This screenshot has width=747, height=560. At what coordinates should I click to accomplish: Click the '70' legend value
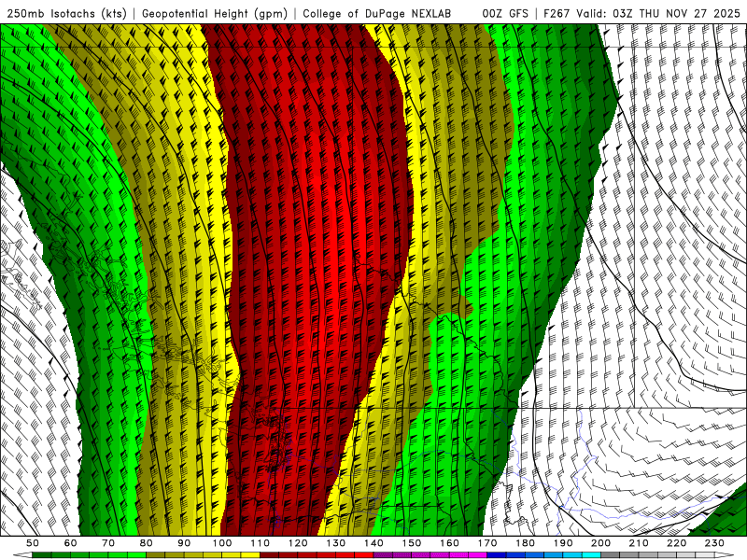point(108,543)
